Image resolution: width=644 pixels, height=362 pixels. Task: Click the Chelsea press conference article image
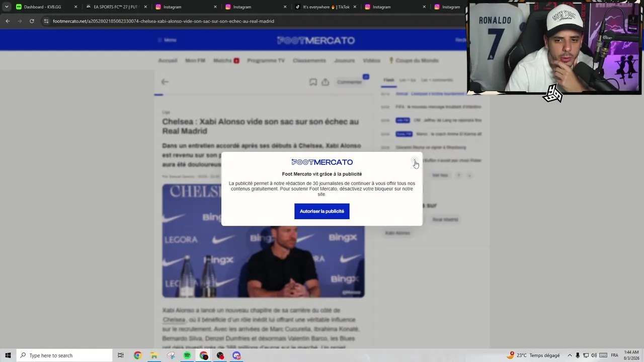(x=263, y=241)
